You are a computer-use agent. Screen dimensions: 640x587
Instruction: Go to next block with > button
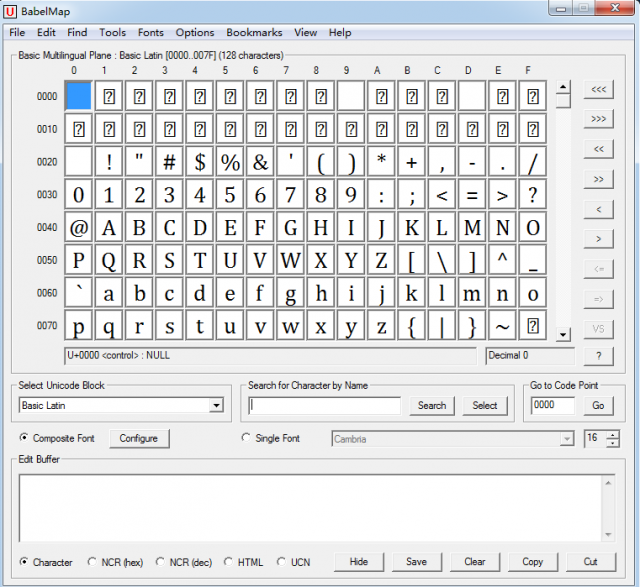pyautogui.click(x=598, y=239)
